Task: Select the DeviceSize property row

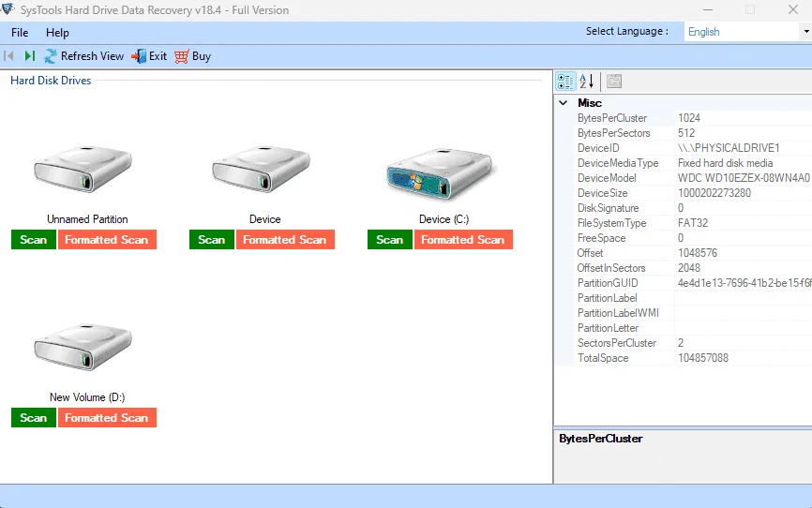Action: coord(692,193)
